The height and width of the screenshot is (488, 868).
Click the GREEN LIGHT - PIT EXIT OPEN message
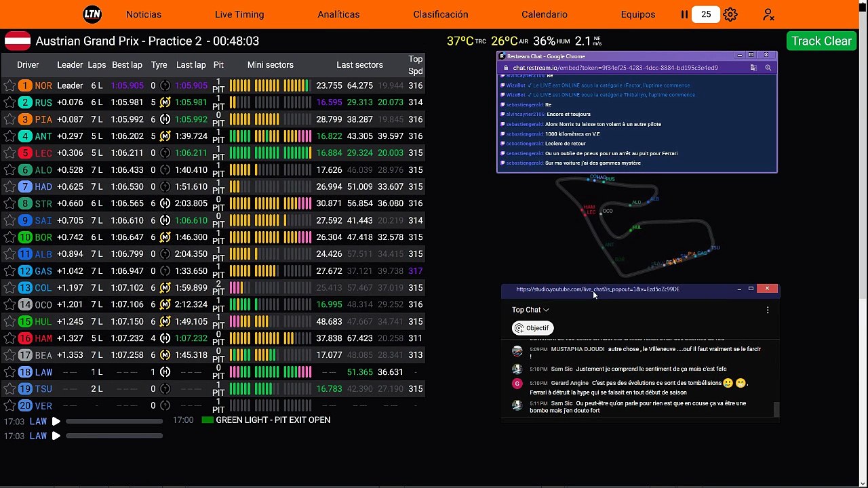click(273, 420)
